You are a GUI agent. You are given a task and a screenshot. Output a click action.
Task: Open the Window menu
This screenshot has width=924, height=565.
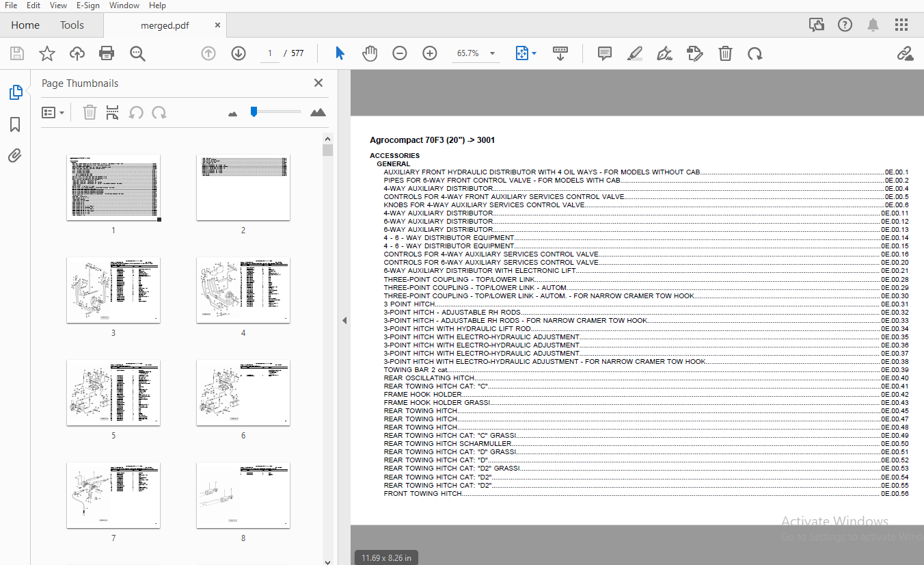click(124, 5)
